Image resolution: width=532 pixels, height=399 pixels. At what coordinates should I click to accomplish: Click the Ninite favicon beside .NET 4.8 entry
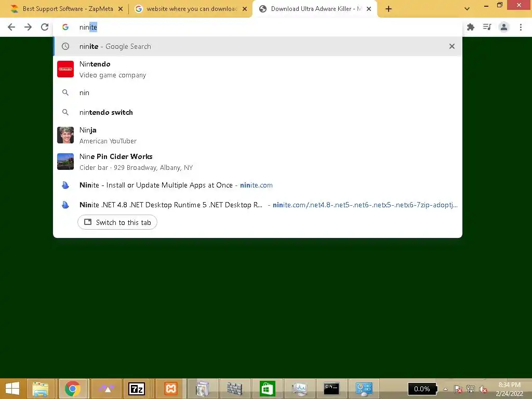tap(65, 205)
